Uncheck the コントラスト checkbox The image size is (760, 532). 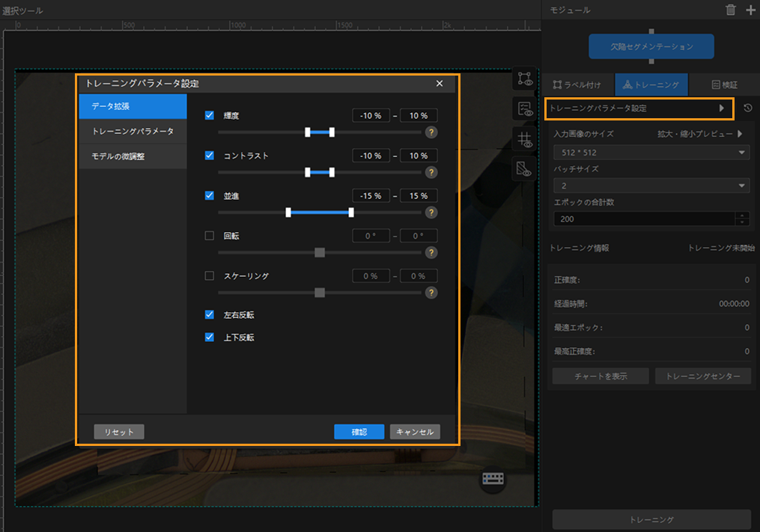[x=210, y=156]
